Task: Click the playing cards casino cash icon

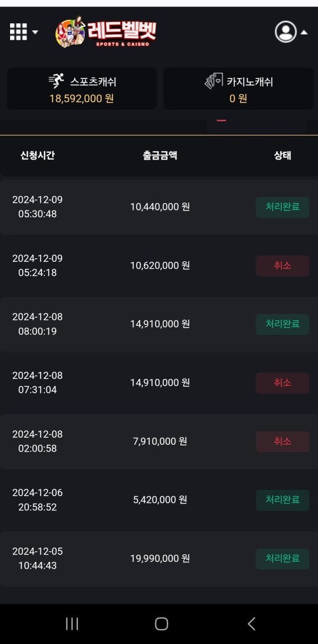Action: point(214,78)
